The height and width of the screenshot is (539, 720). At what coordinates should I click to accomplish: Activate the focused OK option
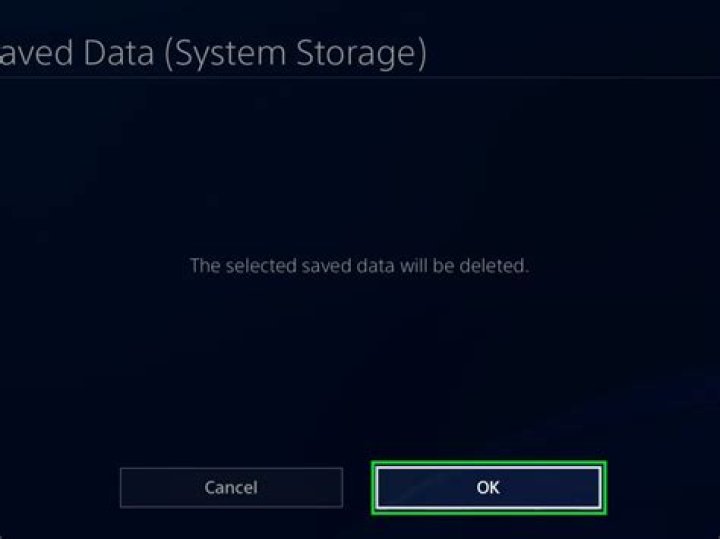489,488
